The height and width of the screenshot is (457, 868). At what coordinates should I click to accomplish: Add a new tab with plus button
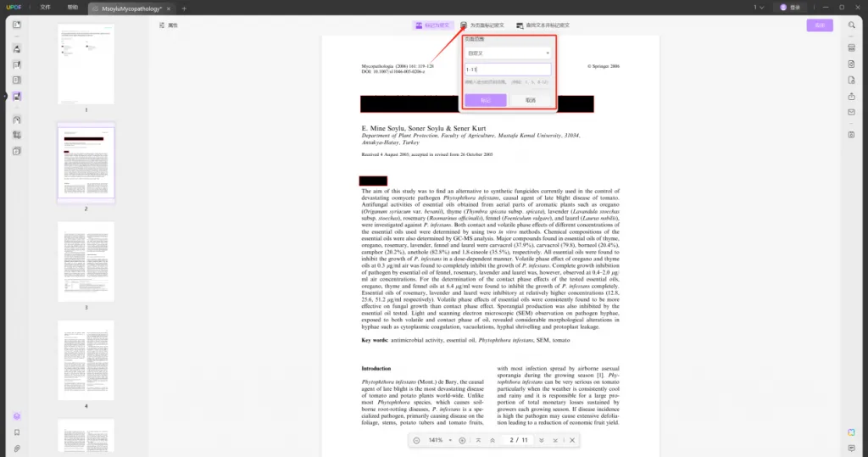coord(184,8)
